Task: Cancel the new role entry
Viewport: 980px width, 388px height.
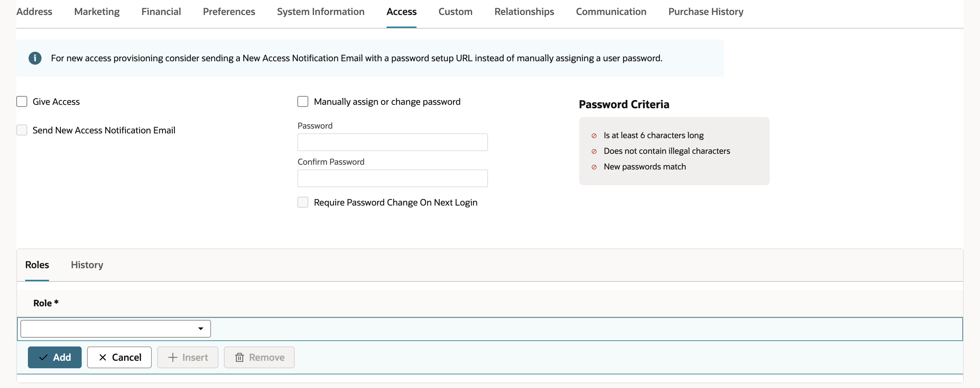Action: pyautogui.click(x=119, y=358)
